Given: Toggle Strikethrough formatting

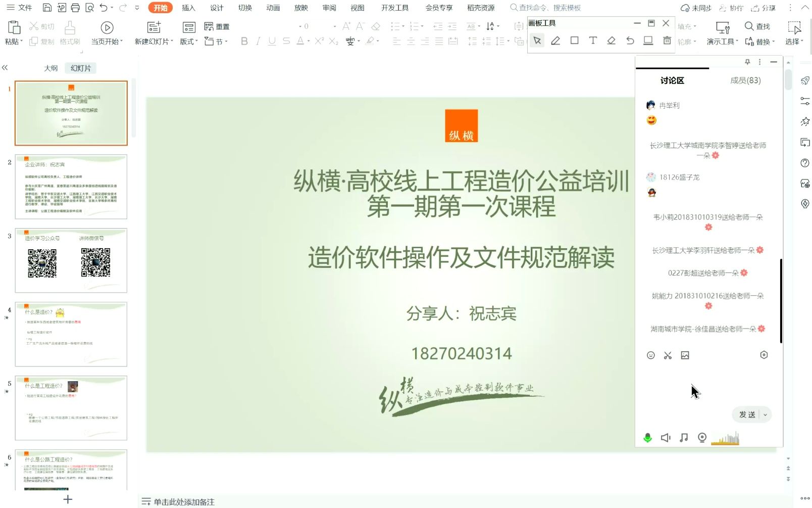Looking at the screenshot, I should (286, 41).
